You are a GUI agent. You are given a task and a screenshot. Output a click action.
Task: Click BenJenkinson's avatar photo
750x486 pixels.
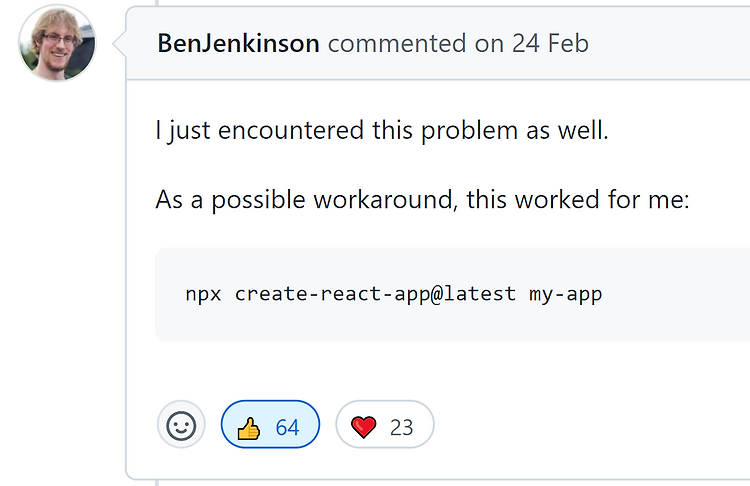(57, 43)
